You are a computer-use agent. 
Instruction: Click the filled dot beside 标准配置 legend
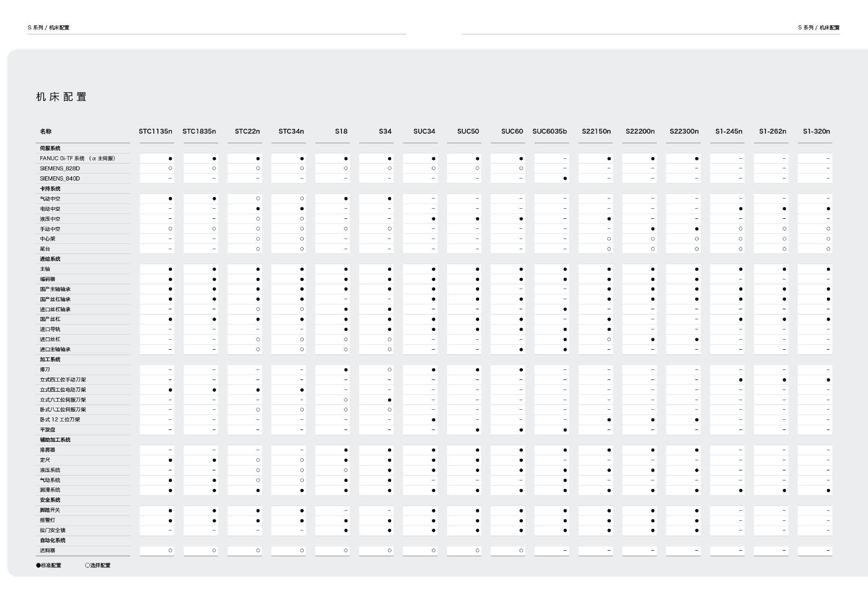coord(38,565)
